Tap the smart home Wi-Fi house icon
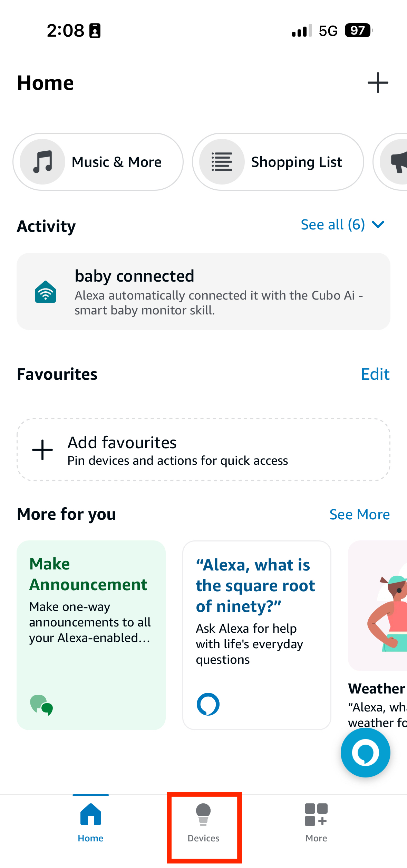407x868 pixels. click(x=46, y=292)
